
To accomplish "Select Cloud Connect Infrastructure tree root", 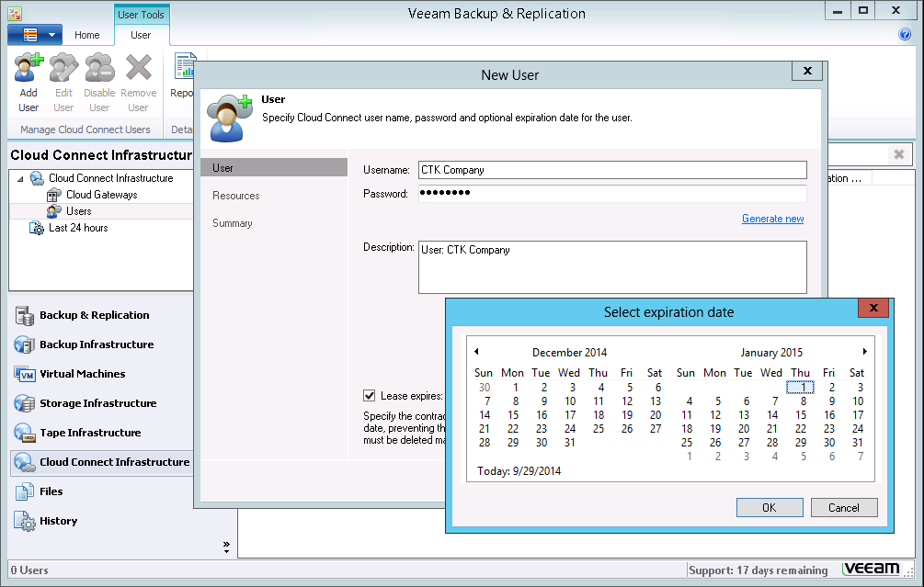I will coord(110,178).
